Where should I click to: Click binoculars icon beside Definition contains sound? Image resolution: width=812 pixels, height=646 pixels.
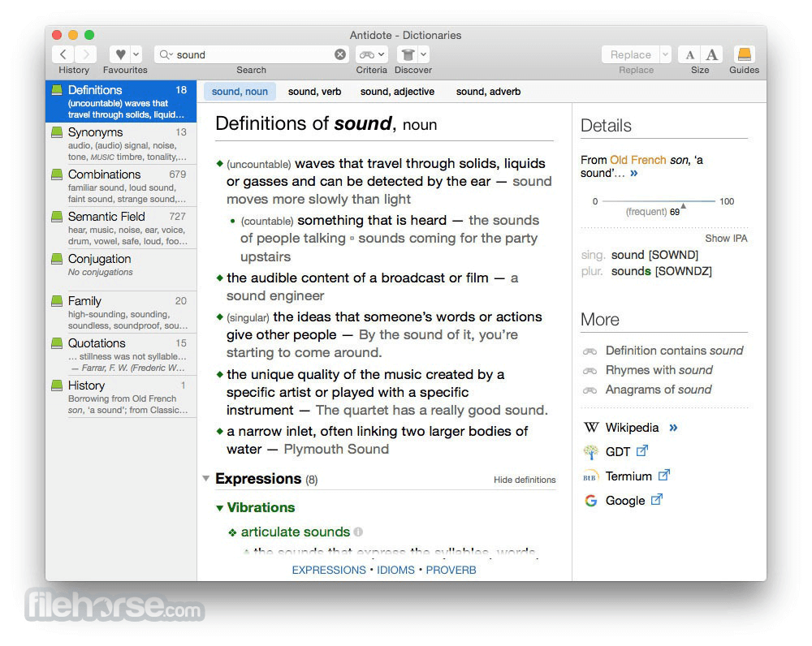[x=590, y=351]
